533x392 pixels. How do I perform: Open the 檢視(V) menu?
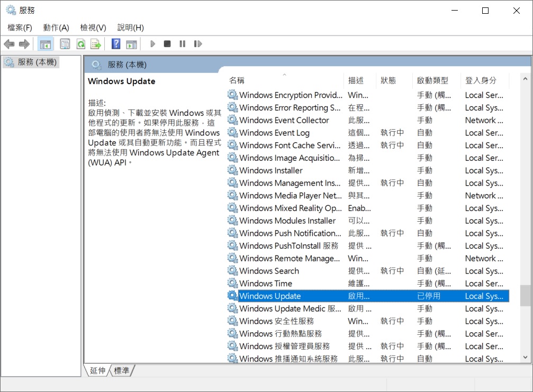93,28
